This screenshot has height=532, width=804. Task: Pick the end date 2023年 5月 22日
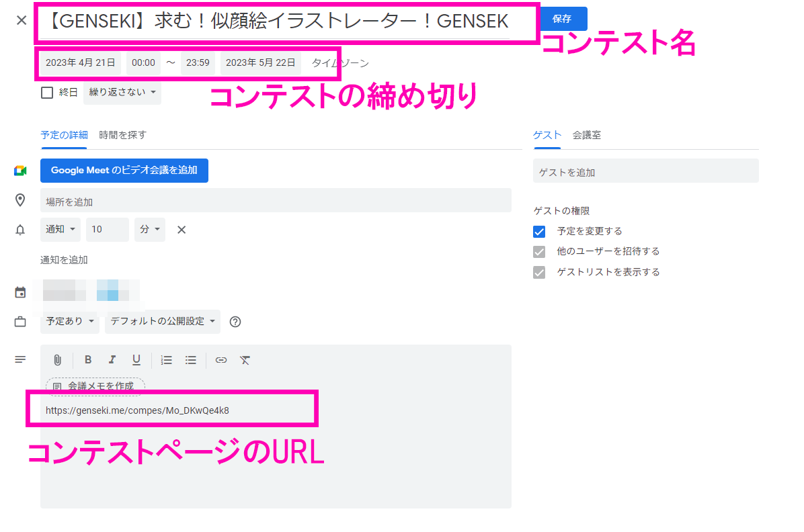pos(260,62)
